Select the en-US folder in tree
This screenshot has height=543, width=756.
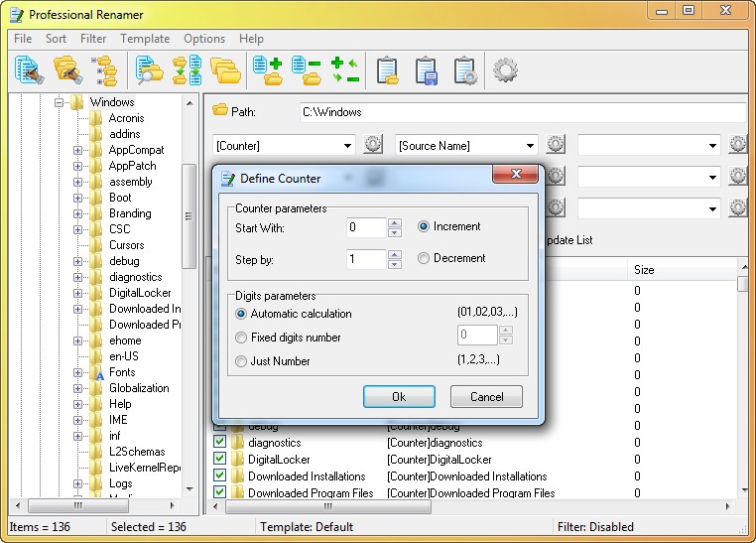(x=124, y=356)
